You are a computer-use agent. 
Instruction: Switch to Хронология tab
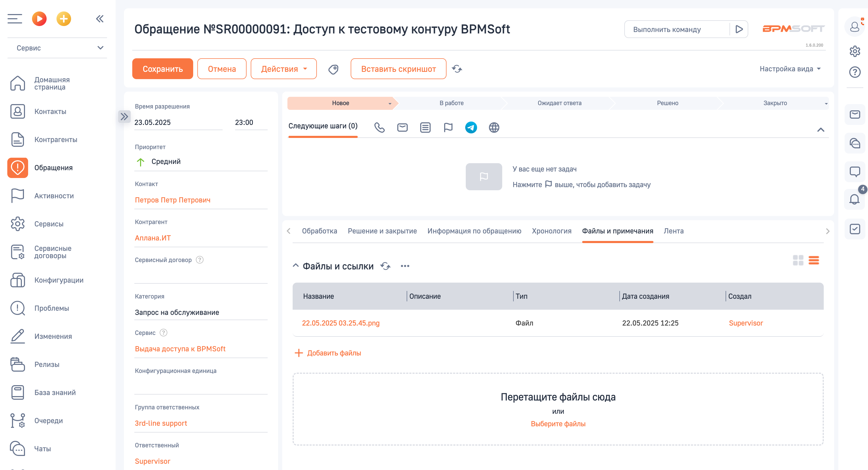[x=552, y=231]
